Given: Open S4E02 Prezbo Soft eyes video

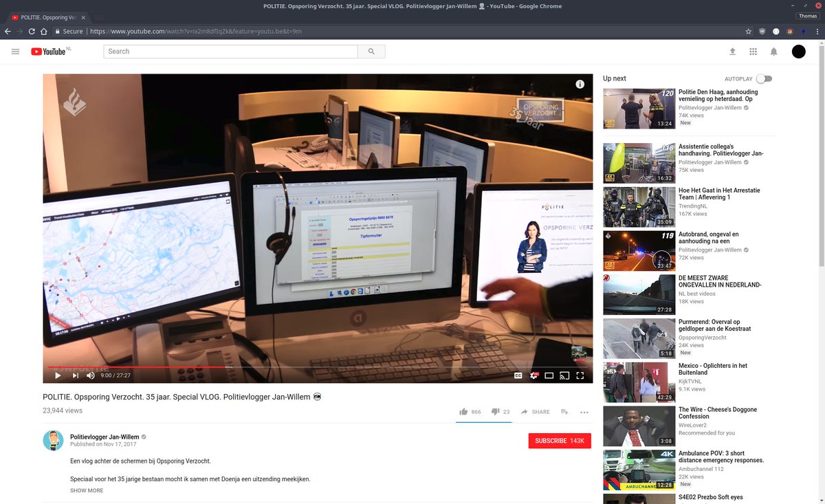Looking at the screenshot, I should [710, 497].
